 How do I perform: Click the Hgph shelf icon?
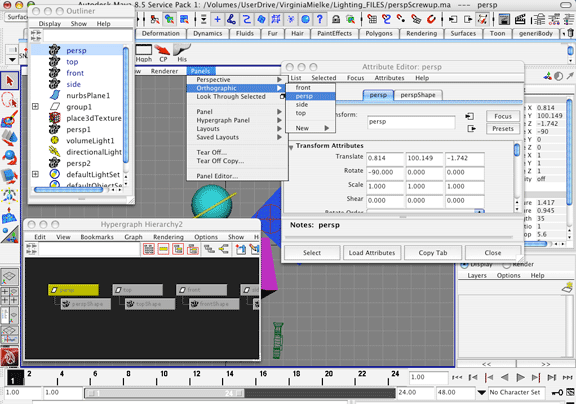(144, 53)
